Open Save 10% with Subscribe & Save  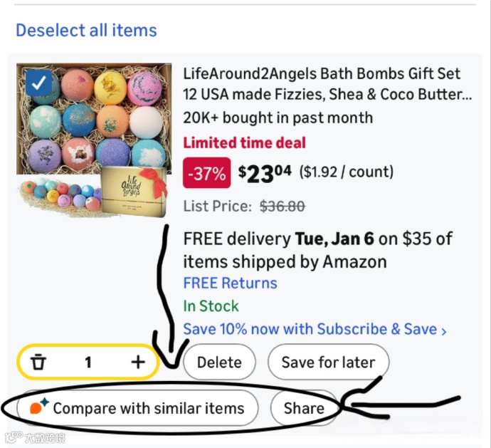click(x=310, y=329)
